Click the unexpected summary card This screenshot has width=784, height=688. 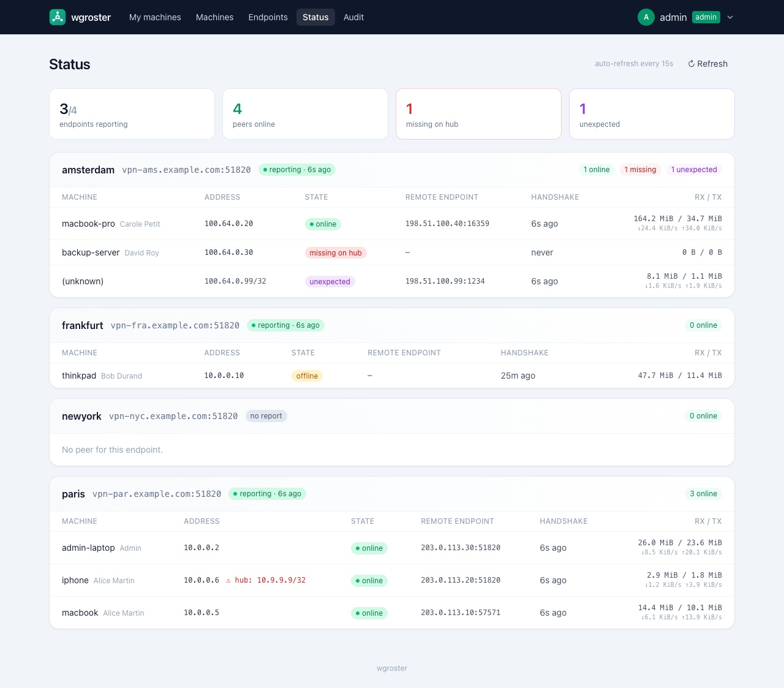[x=652, y=114]
